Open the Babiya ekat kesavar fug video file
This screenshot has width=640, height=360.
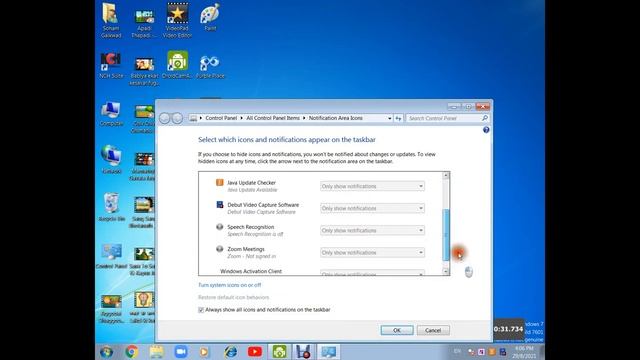(144, 71)
